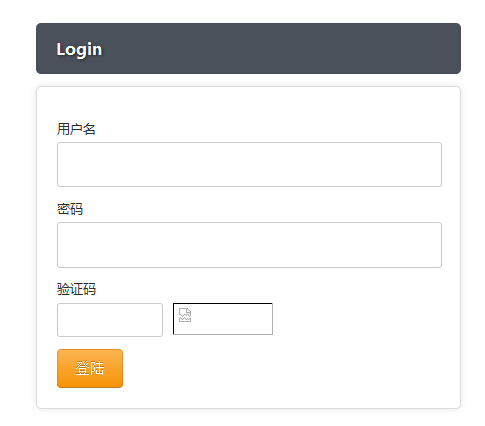Screen dimensions: 485x426
Task: Click the Login heading text
Action: click(x=79, y=49)
